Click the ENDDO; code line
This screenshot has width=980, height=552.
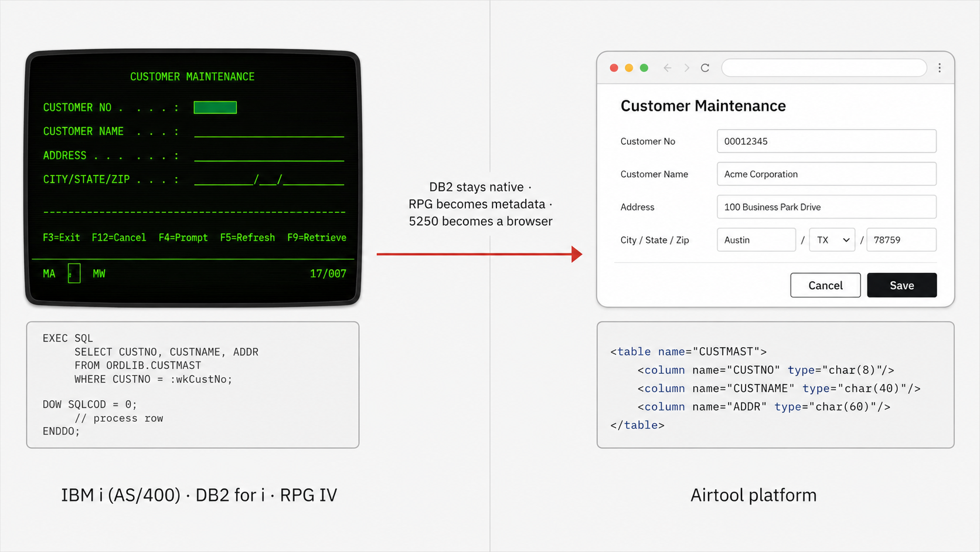(x=61, y=431)
